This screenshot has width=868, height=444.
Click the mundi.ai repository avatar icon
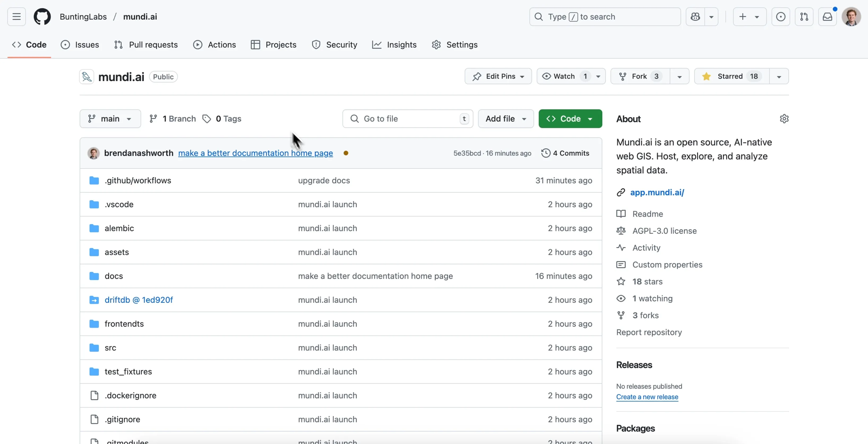[87, 77]
